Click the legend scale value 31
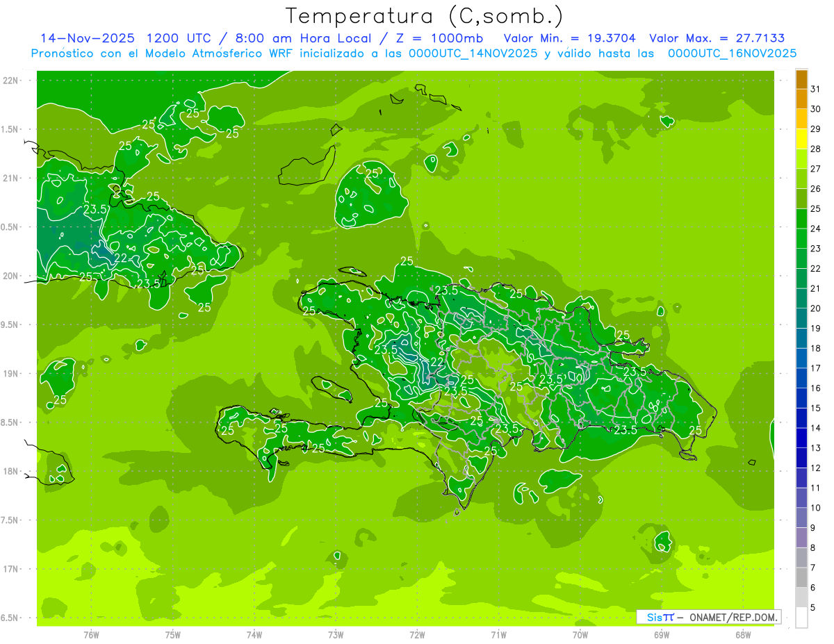This screenshot has height=644, width=834. (x=816, y=89)
